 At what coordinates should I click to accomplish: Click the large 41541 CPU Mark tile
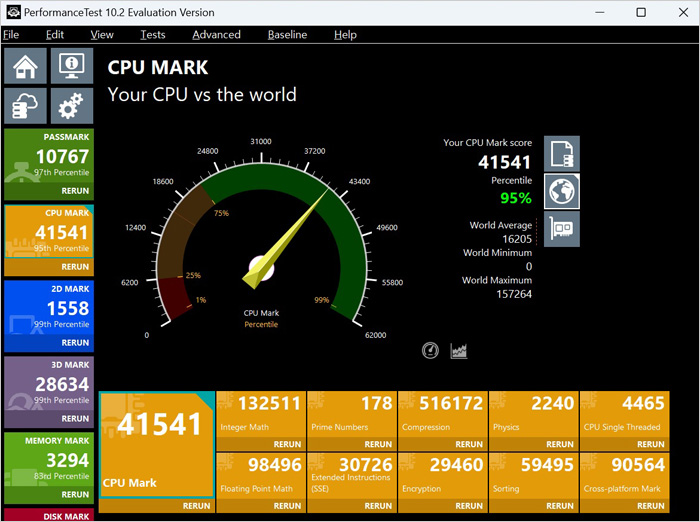157,445
